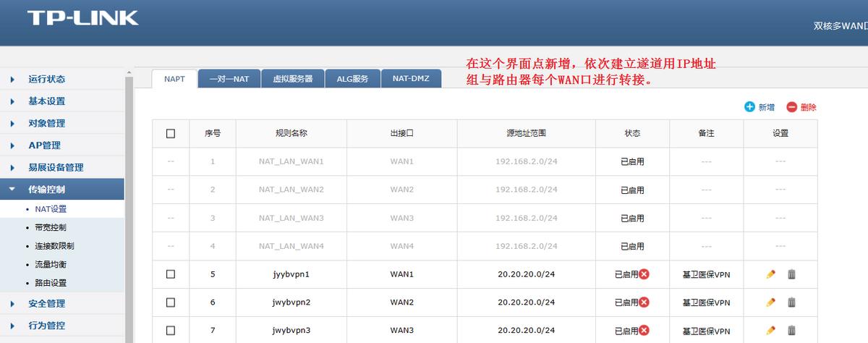Open the ALG服务 tab
The width and height of the screenshot is (868, 343).
(x=352, y=79)
